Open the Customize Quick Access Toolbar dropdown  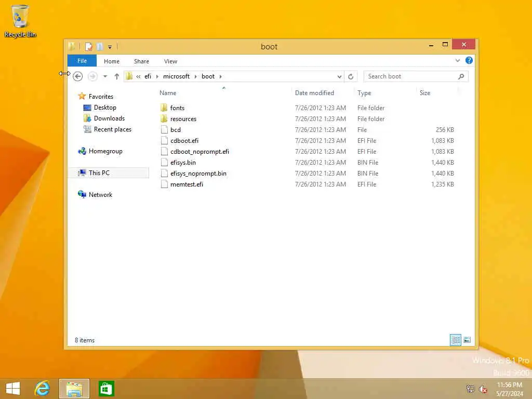[x=110, y=47]
